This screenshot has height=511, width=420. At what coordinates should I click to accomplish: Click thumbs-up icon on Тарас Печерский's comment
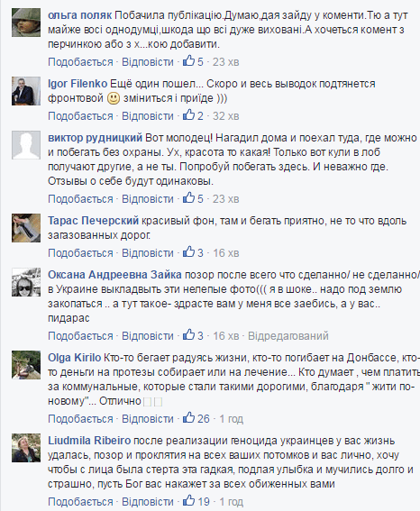pyautogui.click(x=188, y=252)
